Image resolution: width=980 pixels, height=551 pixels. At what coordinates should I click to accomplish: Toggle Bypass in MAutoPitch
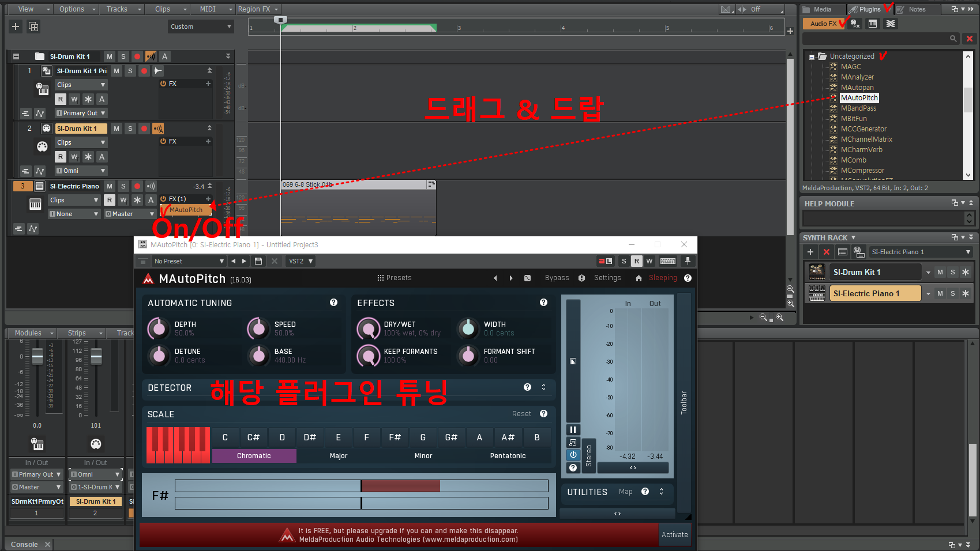point(557,278)
